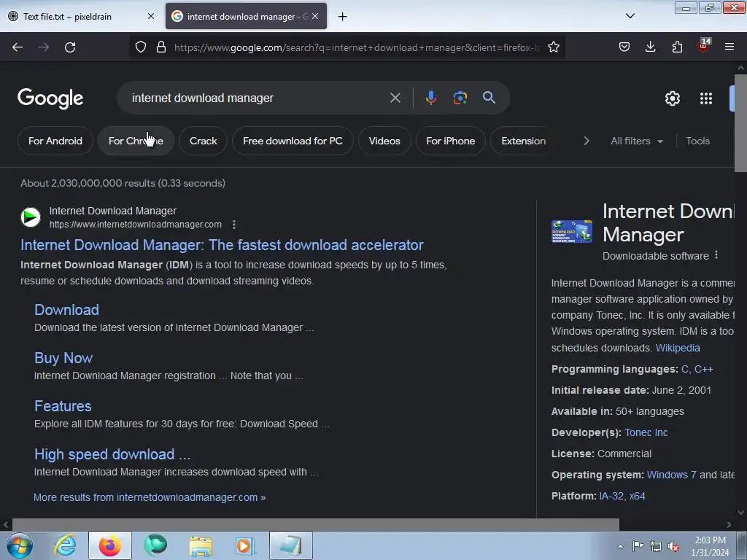Start Google voice search microphone
747x560 pixels.
[430, 98]
